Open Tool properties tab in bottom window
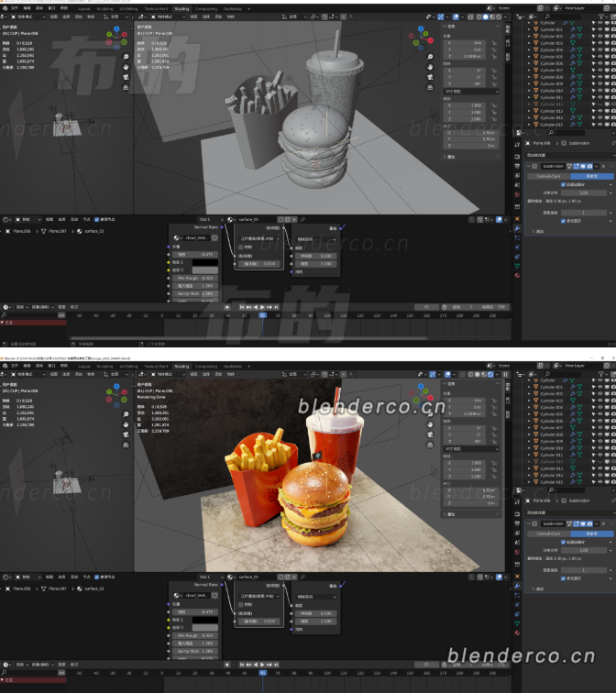The height and width of the screenshot is (693, 616). [517, 502]
